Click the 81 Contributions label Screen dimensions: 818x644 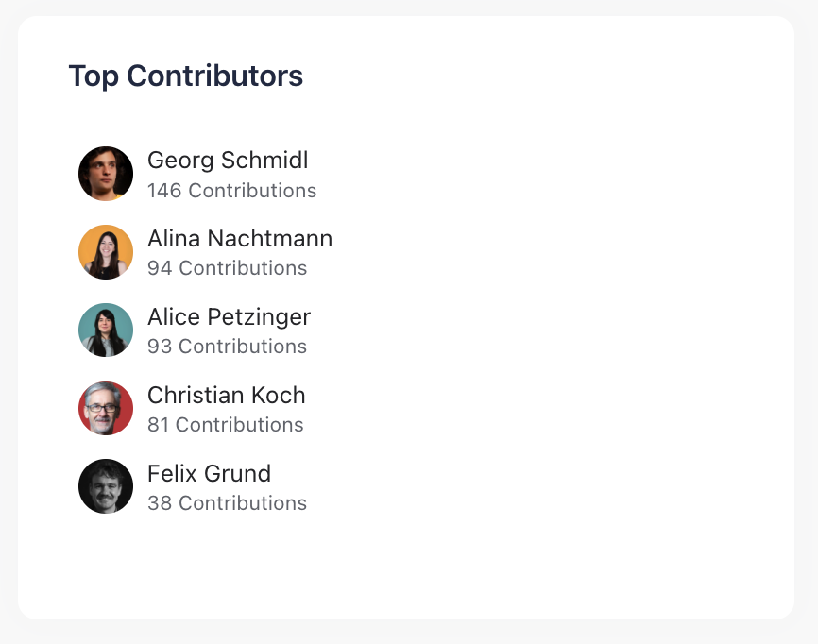pyautogui.click(x=225, y=425)
